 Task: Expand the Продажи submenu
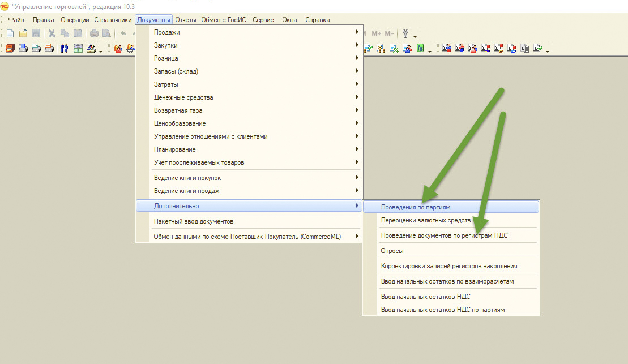pos(249,32)
